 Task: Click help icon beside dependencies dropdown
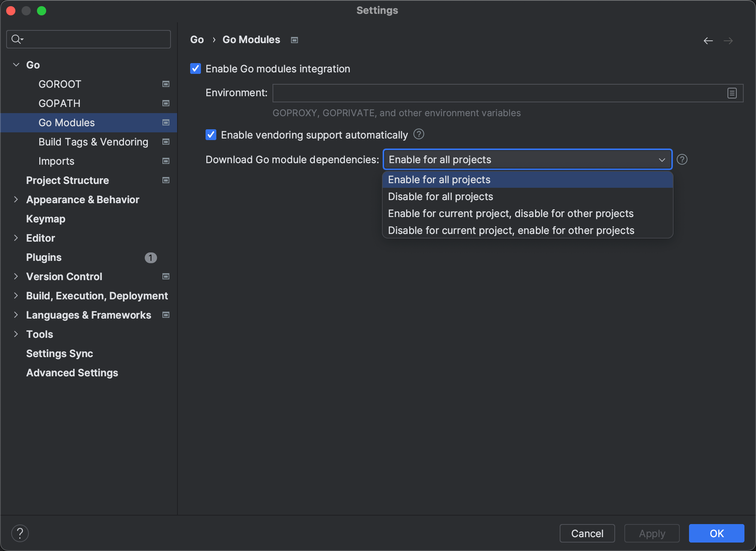click(x=682, y=159)
